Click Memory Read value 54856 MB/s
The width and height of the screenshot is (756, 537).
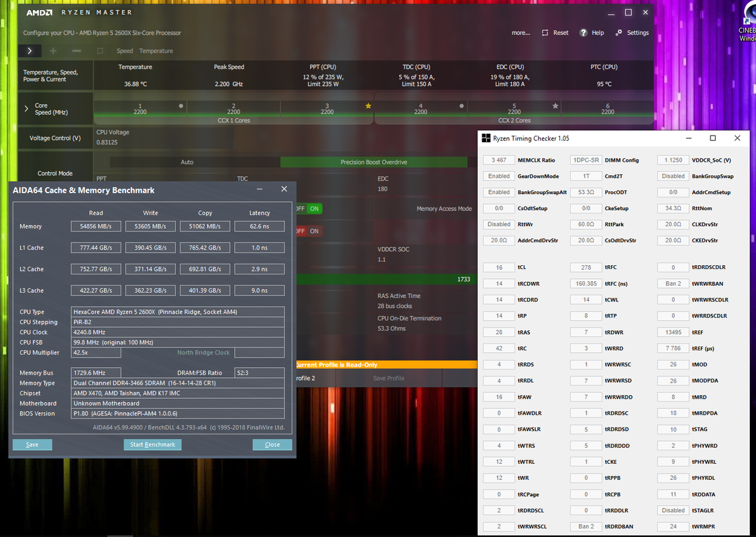96,226
